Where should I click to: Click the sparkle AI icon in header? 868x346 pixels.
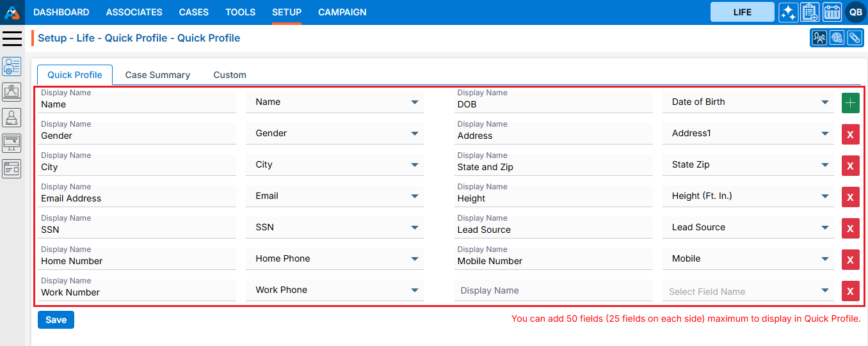click(788, 12)
